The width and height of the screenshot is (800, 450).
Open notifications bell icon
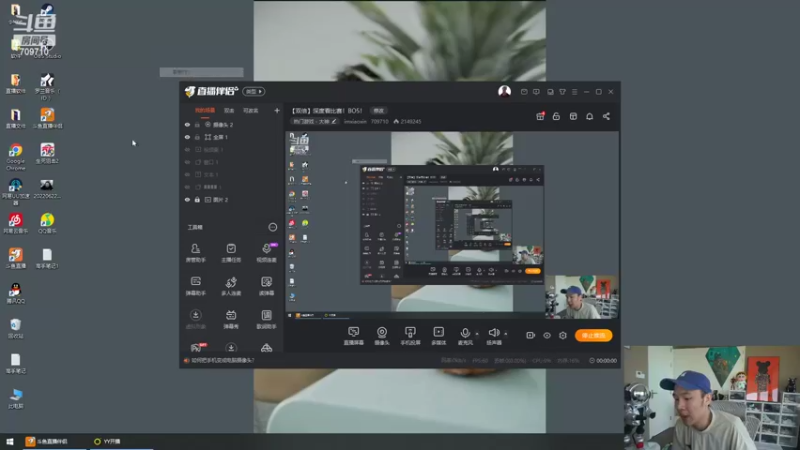[x=589, y=116]
